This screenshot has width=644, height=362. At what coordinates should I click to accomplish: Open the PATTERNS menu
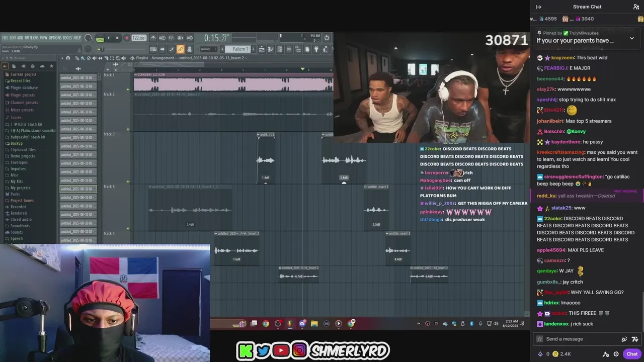31,38
